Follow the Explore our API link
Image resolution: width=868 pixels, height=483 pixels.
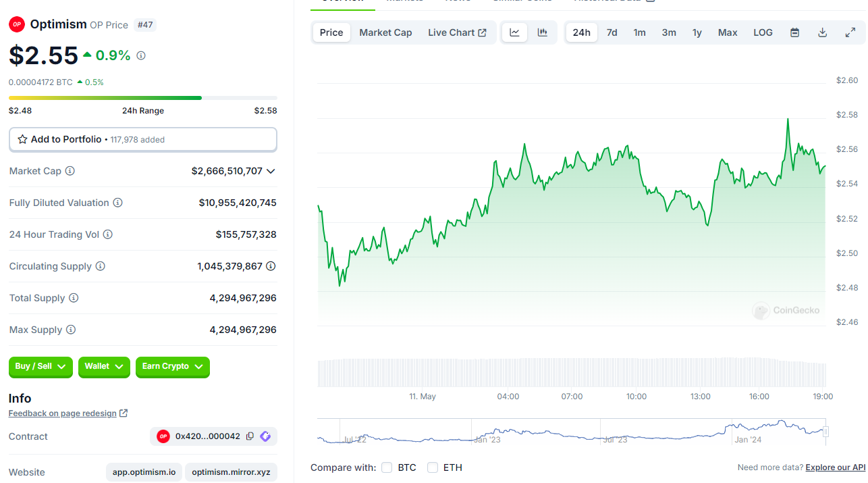point(836,467)
